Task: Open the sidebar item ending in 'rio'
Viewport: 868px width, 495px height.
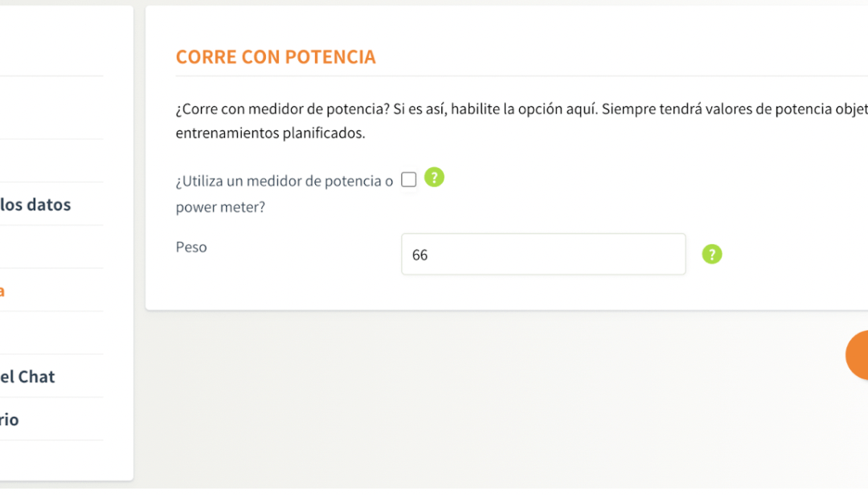Action: pyautogui.click(x=10, y=419)
